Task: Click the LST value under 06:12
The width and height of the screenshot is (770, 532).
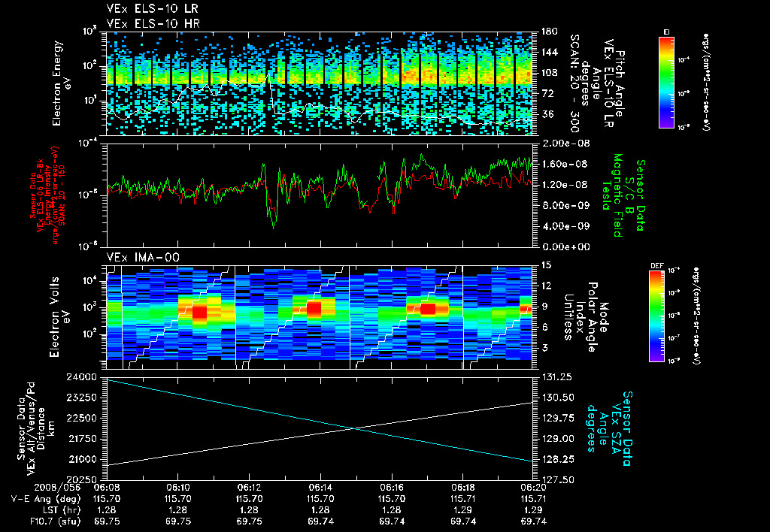Action: tap(249, 510)
